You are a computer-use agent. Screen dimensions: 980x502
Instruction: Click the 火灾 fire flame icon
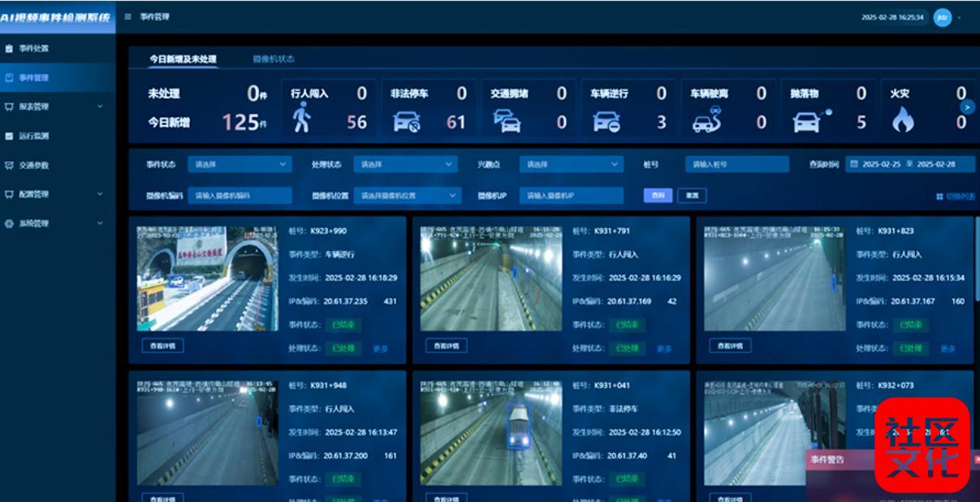click(x=902, y=121)
